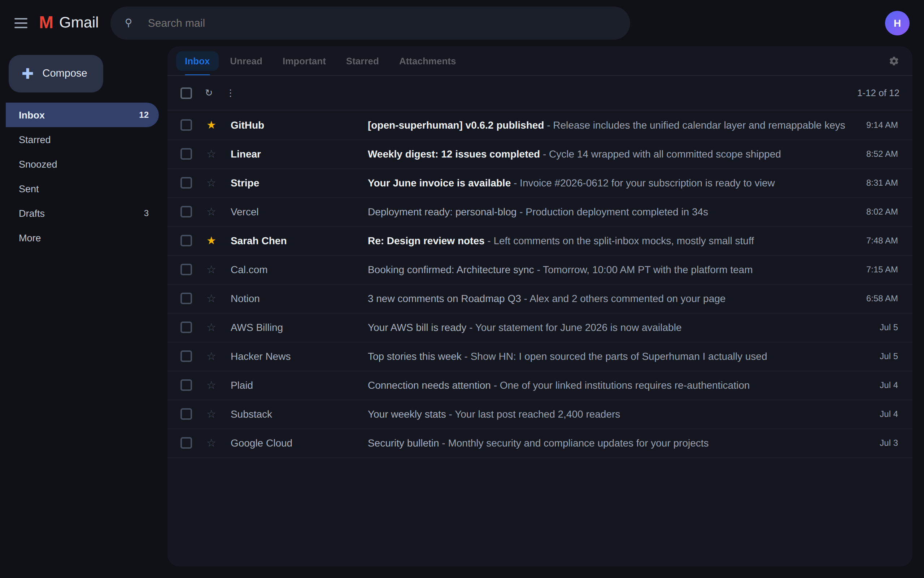Star the Substack email
This screenshot has height=578, width=924.
(x=211, y=414)
